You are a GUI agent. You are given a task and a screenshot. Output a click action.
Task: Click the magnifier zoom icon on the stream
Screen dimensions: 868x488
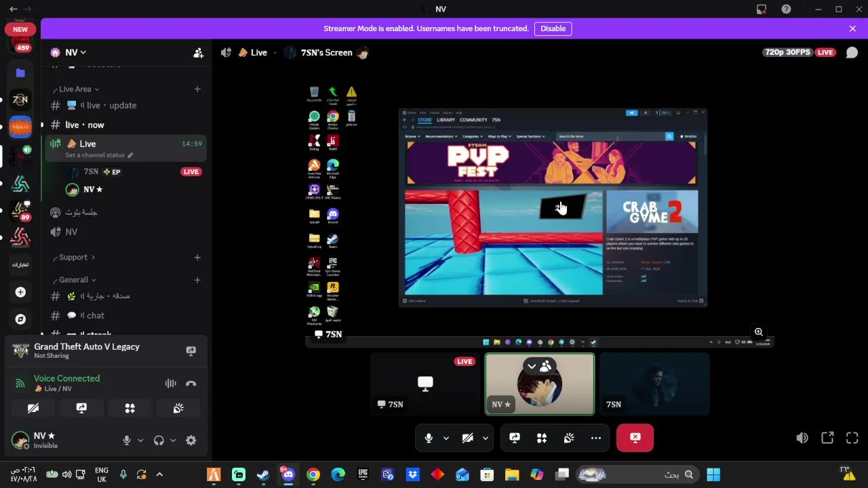pos(759,332)
